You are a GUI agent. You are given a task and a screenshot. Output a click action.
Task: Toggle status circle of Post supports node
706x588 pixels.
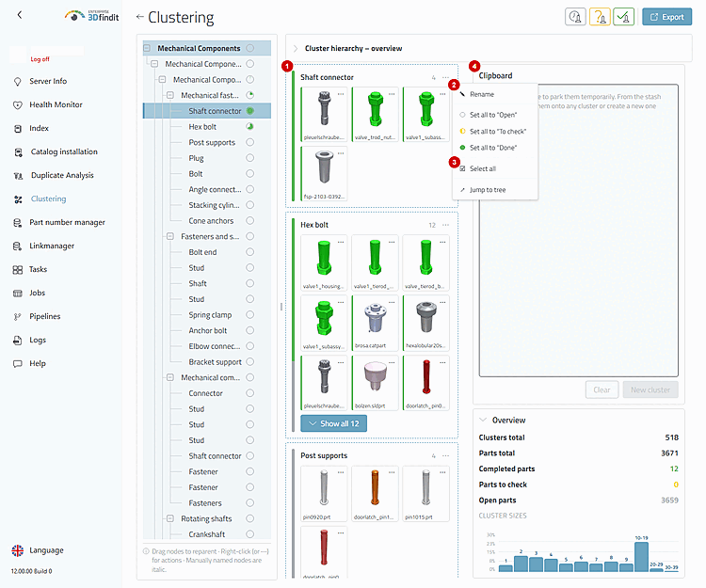point(249,142)
